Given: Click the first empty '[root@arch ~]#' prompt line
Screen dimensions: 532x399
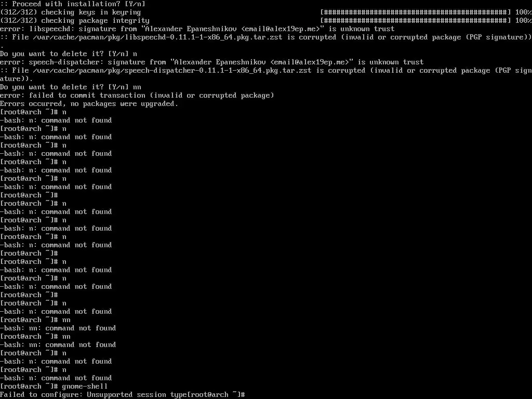Looking at the screenshot, I should (29, 195).
